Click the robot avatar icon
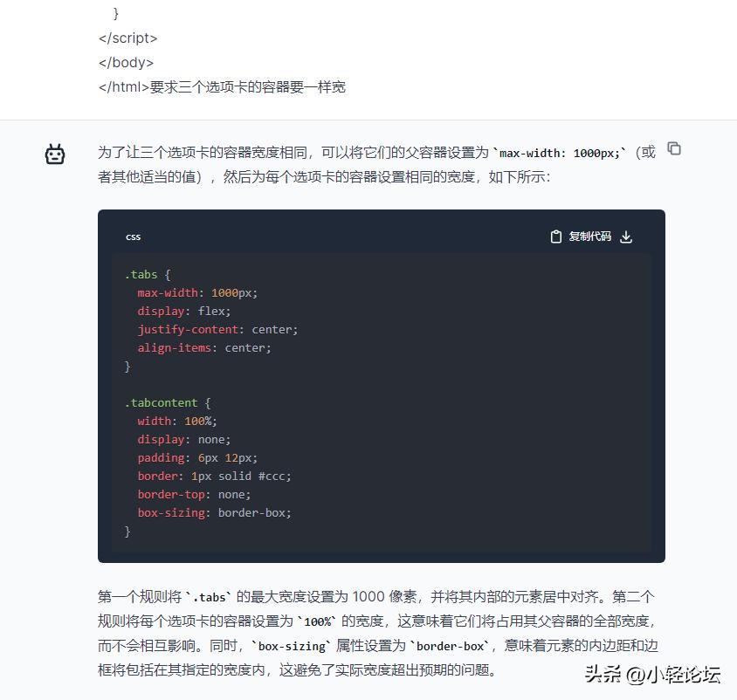This screenshot has width=737, height=700. pos(55,153)
